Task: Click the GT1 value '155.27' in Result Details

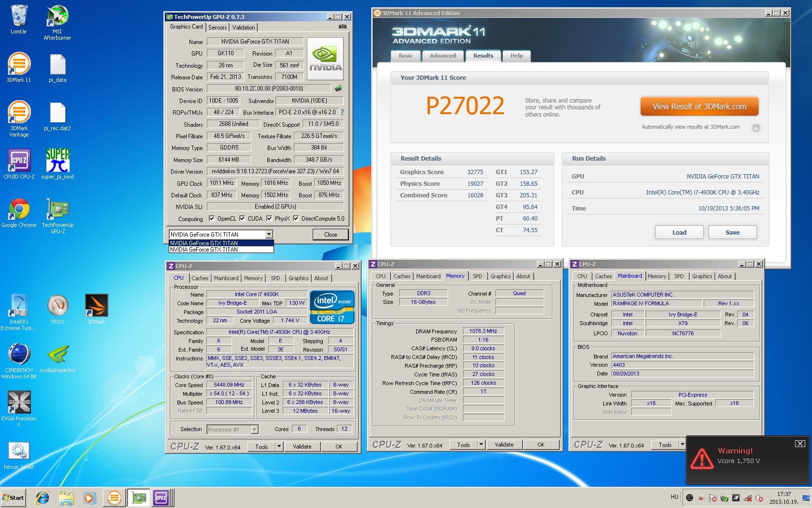Action: [528, 172]
